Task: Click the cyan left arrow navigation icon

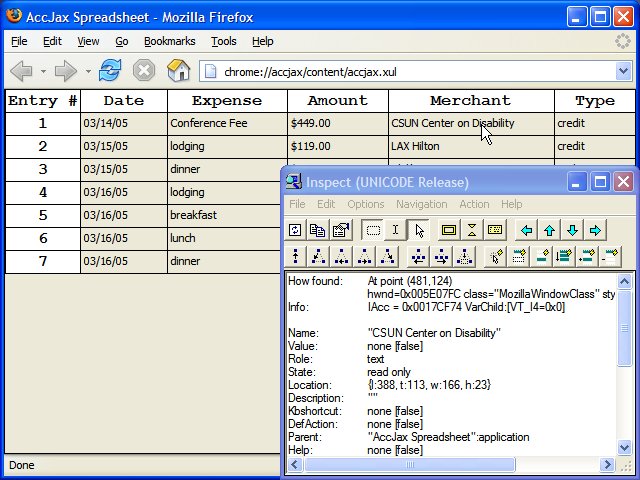Action: 527,230
